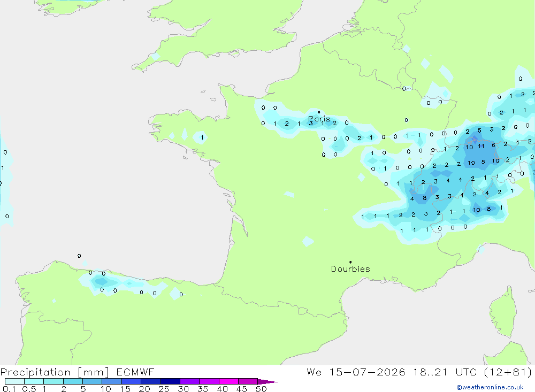Pick the 25–30 mm dark navy legend swatch
This screenshot has width=535, height=392.
170,381
